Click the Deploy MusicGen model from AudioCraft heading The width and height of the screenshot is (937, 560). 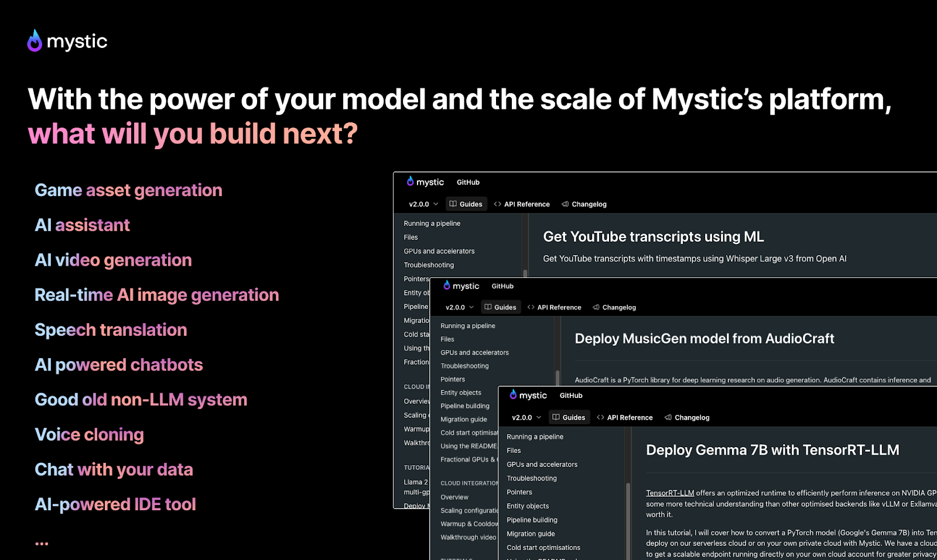[705, 339]
